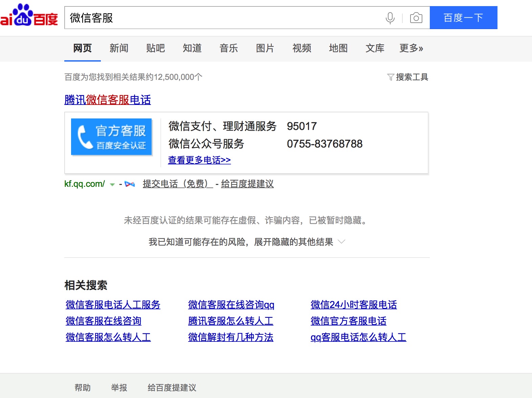Click 举报 in the footer

point(119,388)
